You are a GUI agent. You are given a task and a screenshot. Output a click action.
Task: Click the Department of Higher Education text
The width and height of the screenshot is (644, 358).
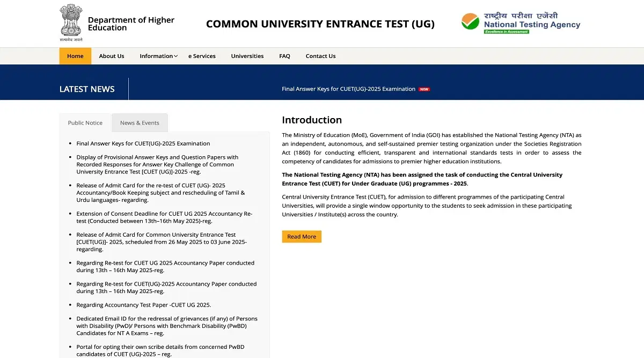pos(131,24)
